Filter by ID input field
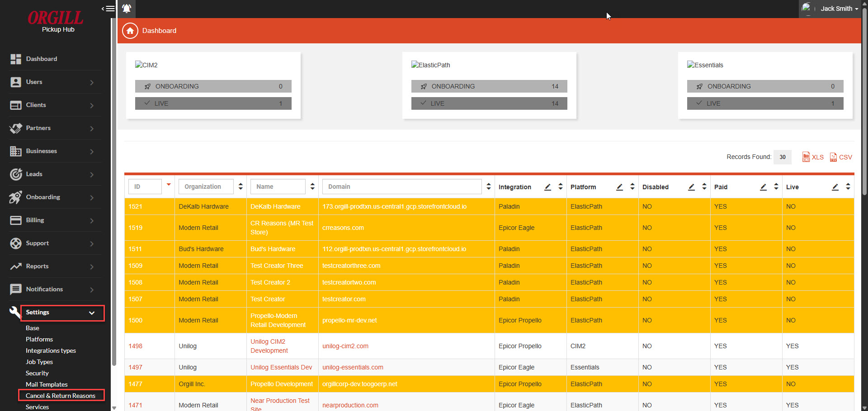Screen dimensions: 868x411 coord(145,187)
